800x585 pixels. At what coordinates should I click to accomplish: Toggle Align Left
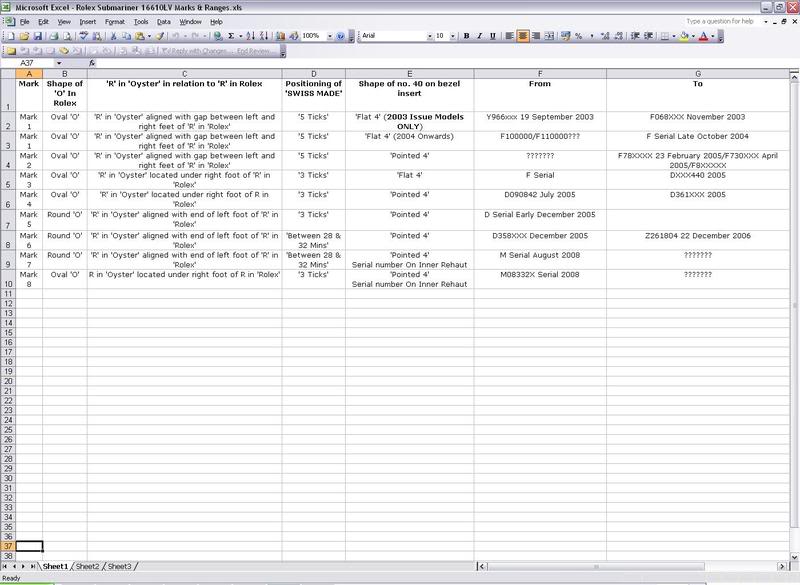pyautogui.click(x=509, y=36)
